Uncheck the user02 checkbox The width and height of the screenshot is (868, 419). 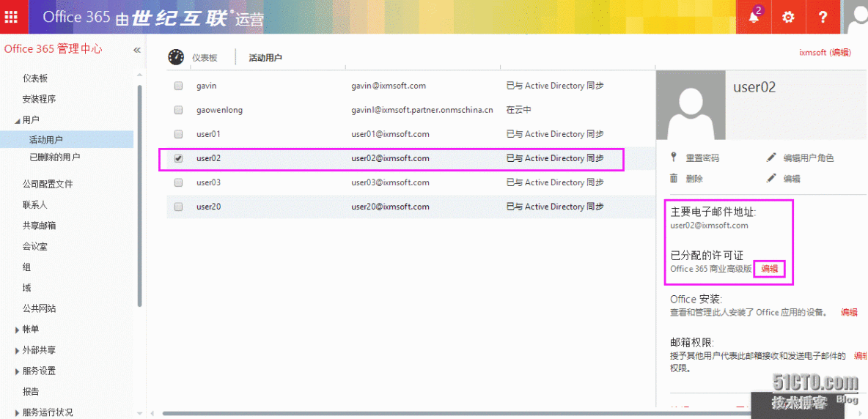(178, 158)
